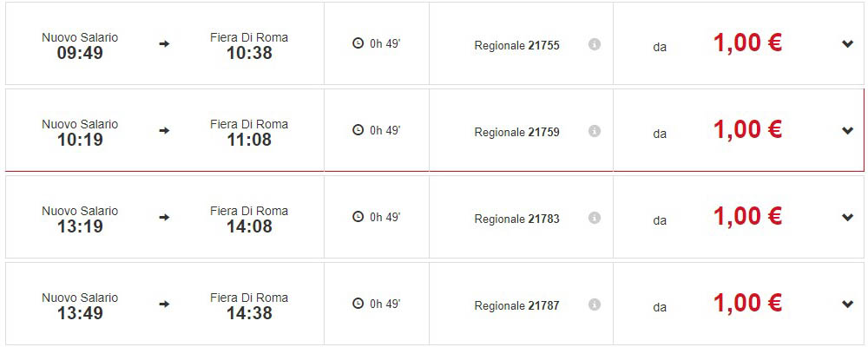The image size is (868, 347).
Task: Select the Regionale 21755 train label
Action: 516,45
